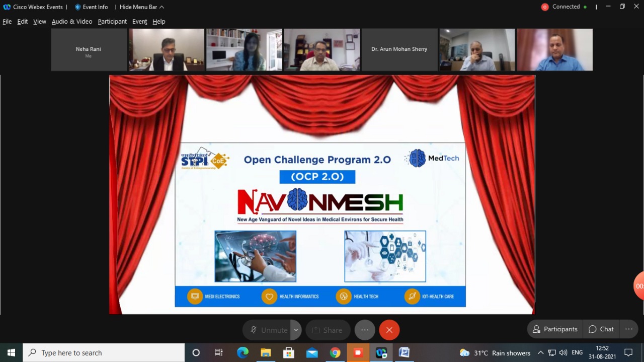Open Google Chrome from taskbar
This screenshot has width=644, height=362.
coord(335,352)
